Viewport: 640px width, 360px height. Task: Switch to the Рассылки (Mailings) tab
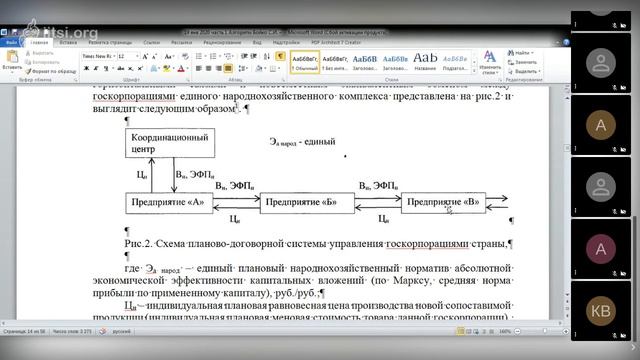coord(181,42)
